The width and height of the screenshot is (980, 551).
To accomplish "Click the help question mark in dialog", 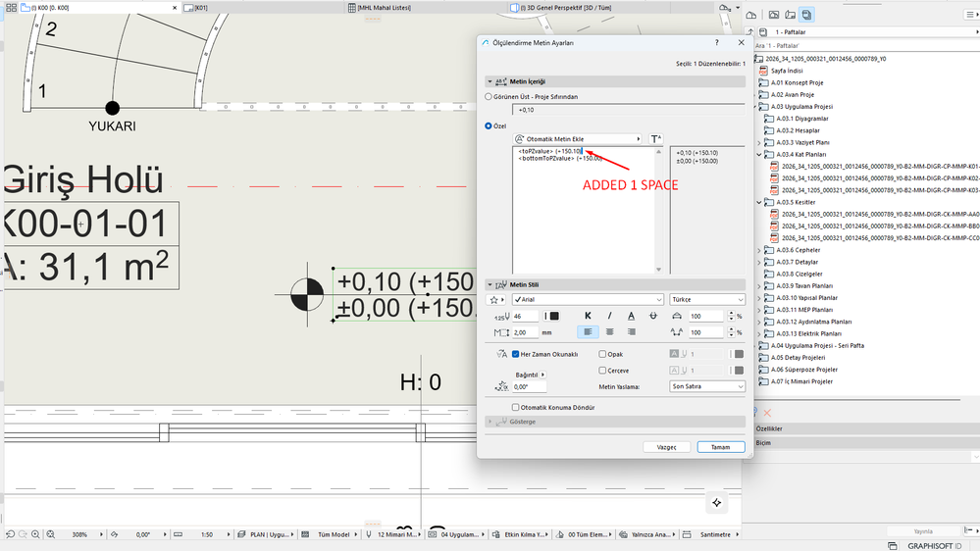I will click(x=717, y=42).
